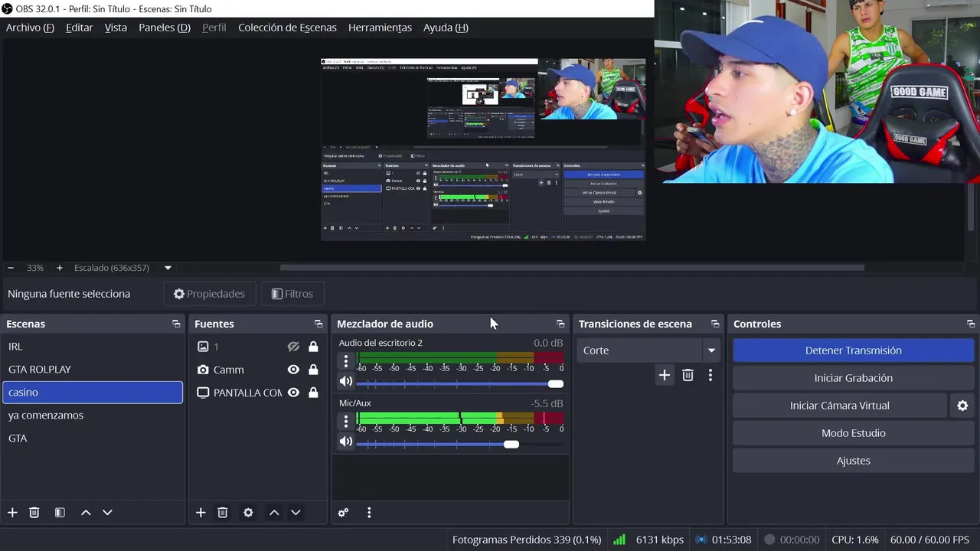Image resolution: width=980 pixels, height=551 pixels.
Task: Click Iniciar Grabación button
Action: 853,378
